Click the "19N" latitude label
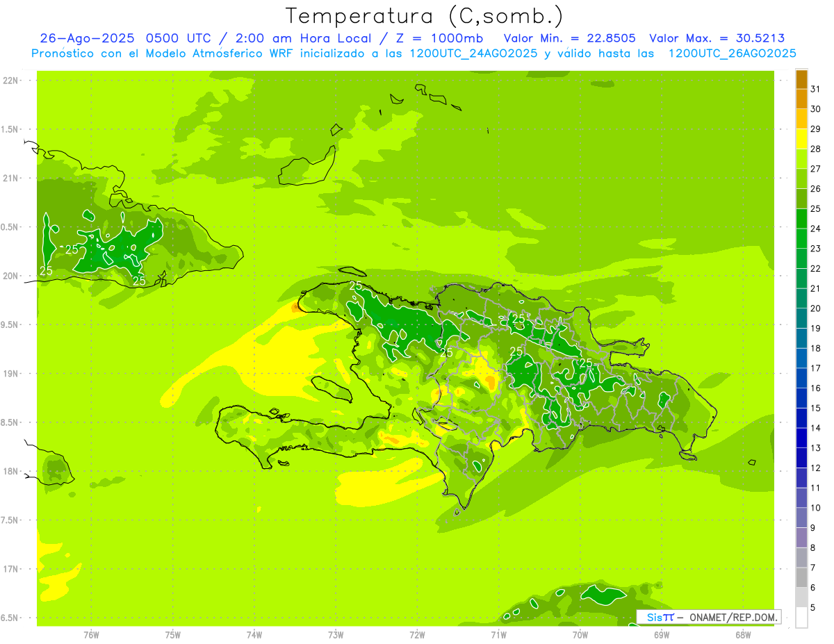 [11, 374]
